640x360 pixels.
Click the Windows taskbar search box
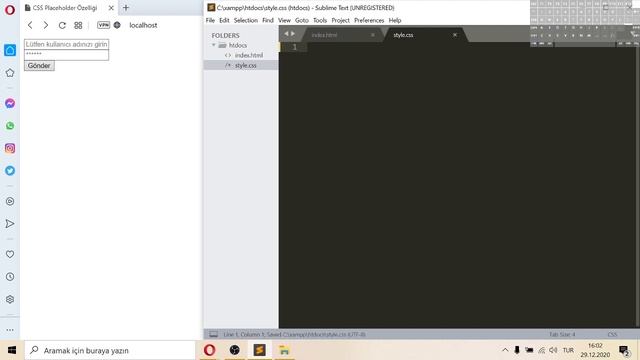coord(110,350)
